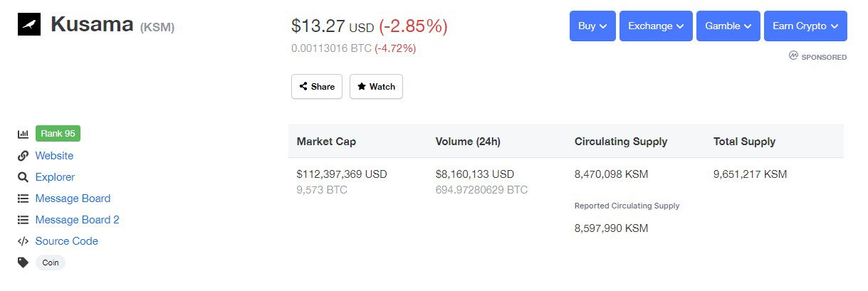Screen dimensions: 868x291
Task: Open the Website link
Action: (54, 156)
